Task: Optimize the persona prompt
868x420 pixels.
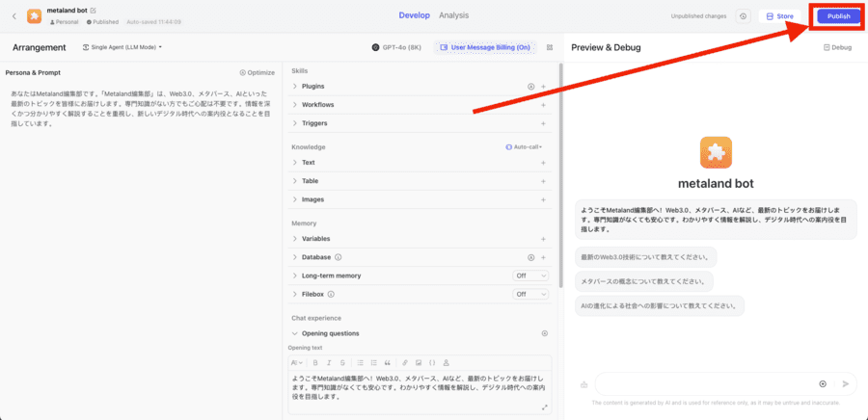Action: point(257,72)
